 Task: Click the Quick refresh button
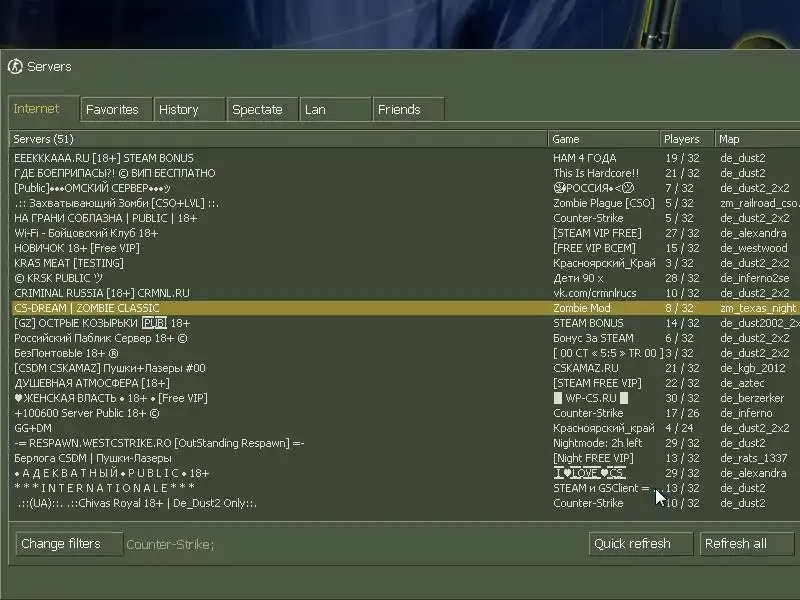(641, 544)
